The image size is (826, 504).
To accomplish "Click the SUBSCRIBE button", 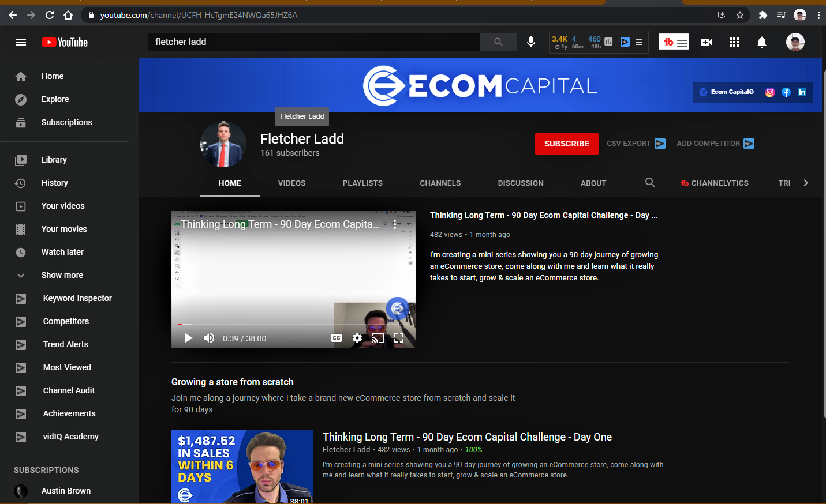I will 566,144.
